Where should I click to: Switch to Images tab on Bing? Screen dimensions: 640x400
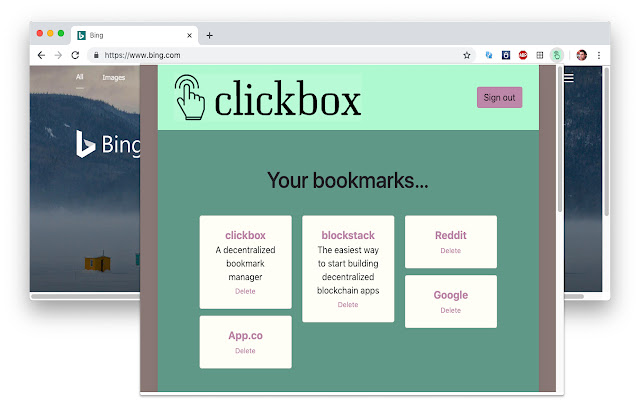[113, 77]
